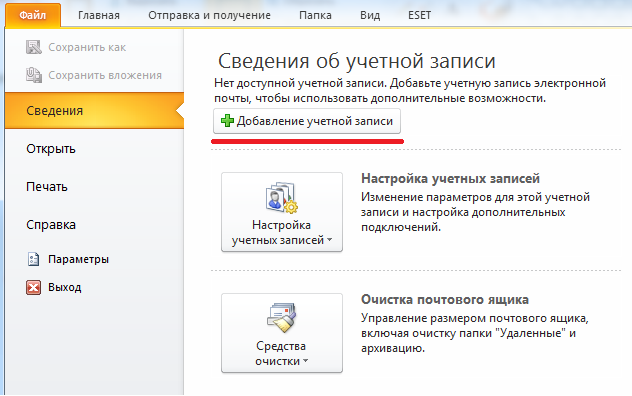Open the Отправка и получение tab
The width and height of the screenshot is (632, 396).
209,15
